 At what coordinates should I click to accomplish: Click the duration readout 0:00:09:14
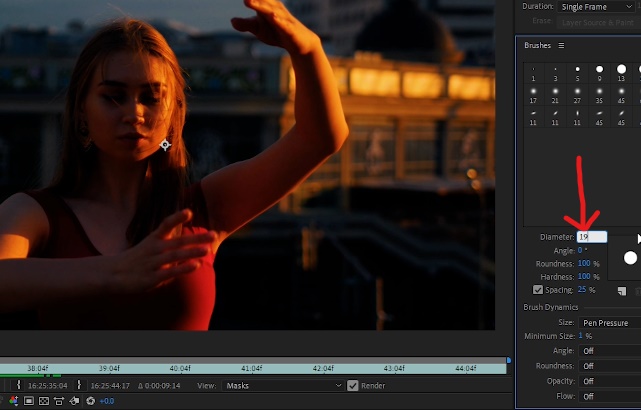click(159, 385)
